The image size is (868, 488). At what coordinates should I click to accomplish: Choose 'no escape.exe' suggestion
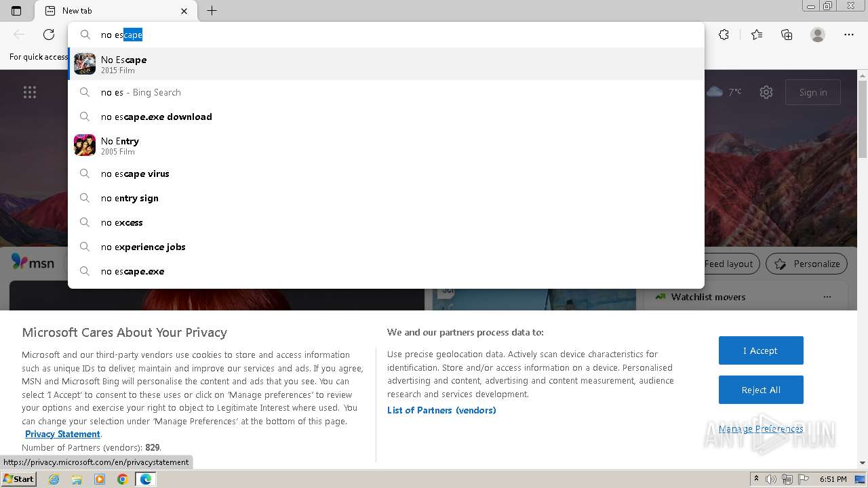pyautogui.click(x=386, y=271)
